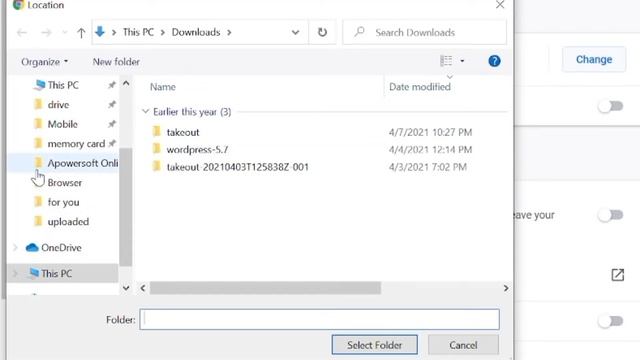
Task: Click the takeout folder icon
Action: coord(157,131)
